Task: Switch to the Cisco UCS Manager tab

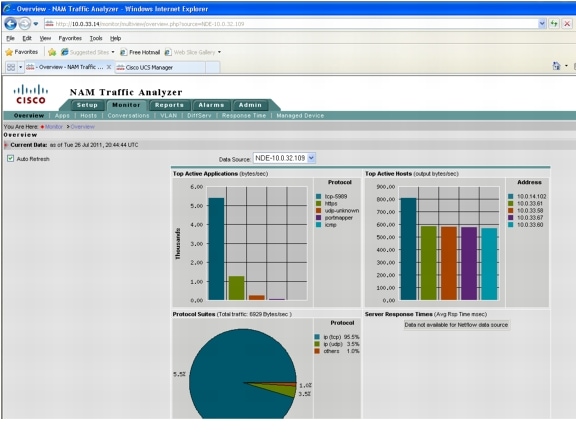Action: coord(160,67)
